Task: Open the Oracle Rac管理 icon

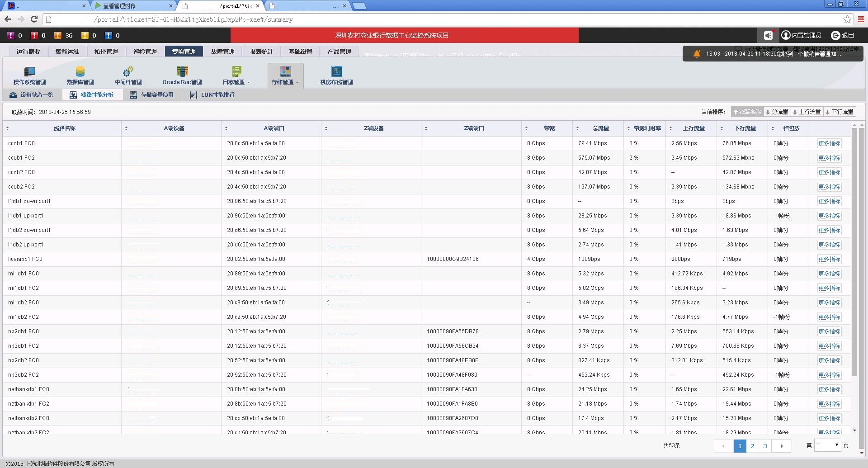Action: 182,72
